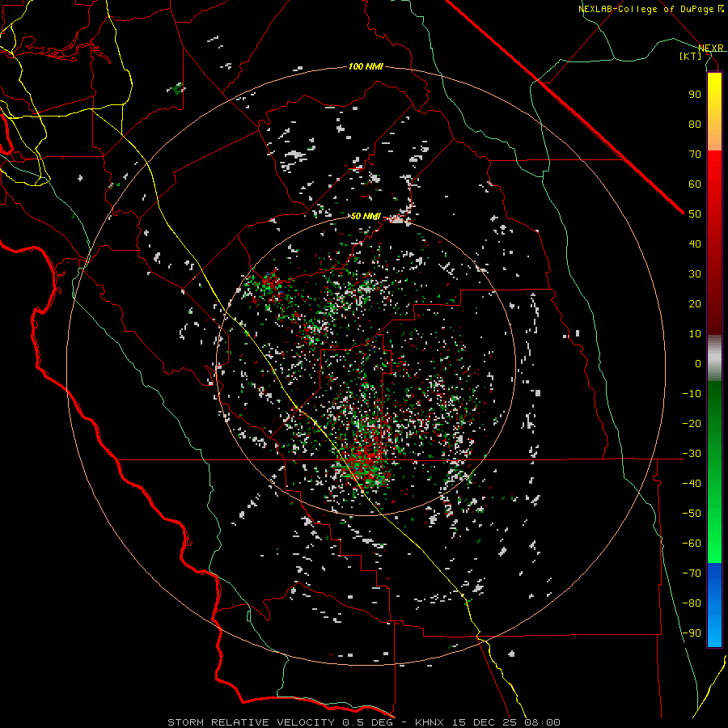Click the -30 value on the velocity scale
The image size is (728, 728).
coord(692,453)
